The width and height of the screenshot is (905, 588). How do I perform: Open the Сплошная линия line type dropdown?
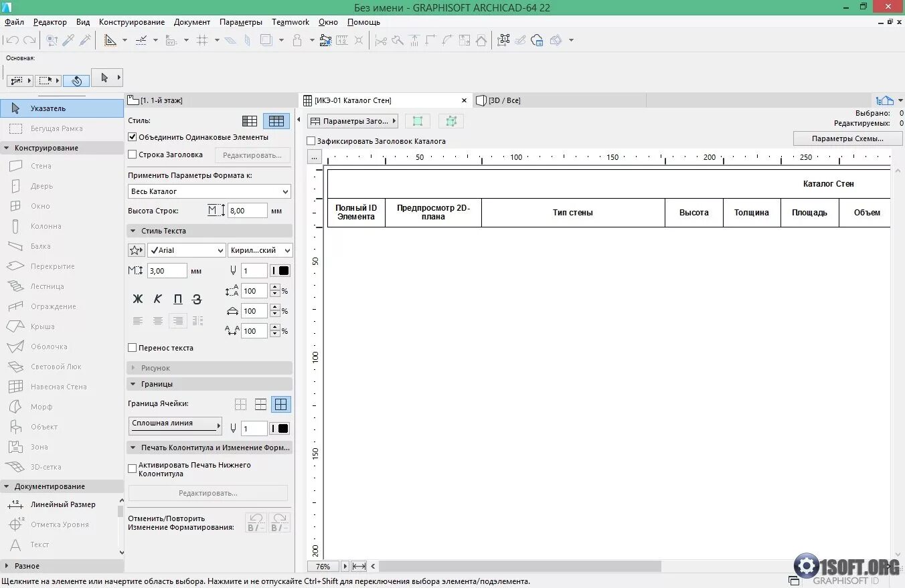tap(175, 425)
